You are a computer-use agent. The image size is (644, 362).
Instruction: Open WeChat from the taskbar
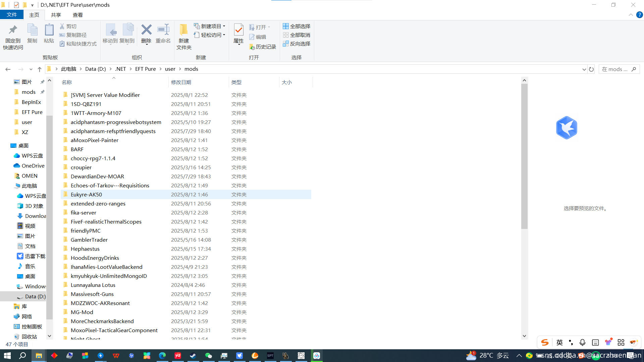pos(208,356)
